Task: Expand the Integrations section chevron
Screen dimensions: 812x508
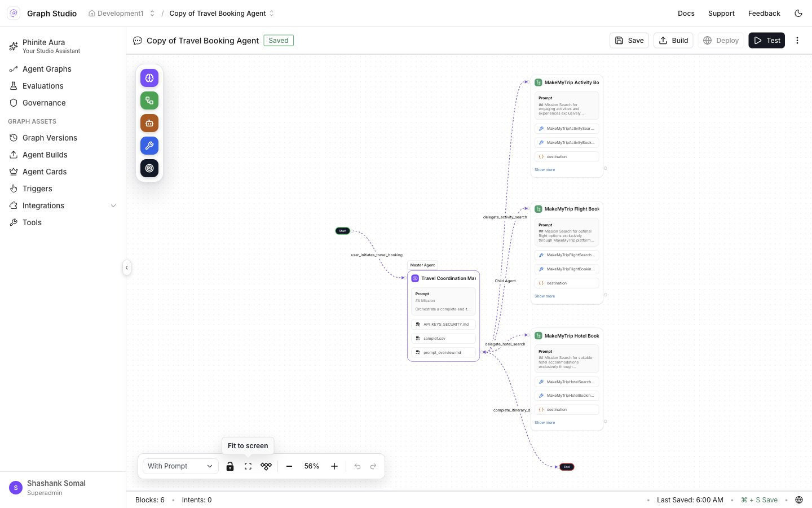Action: (113, 205)
